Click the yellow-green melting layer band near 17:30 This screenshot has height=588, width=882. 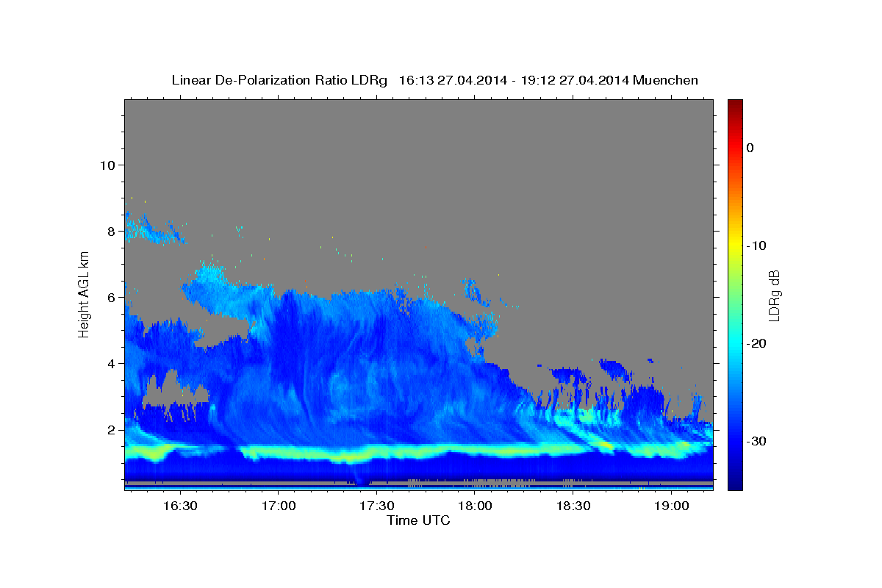tap(377, 451)
